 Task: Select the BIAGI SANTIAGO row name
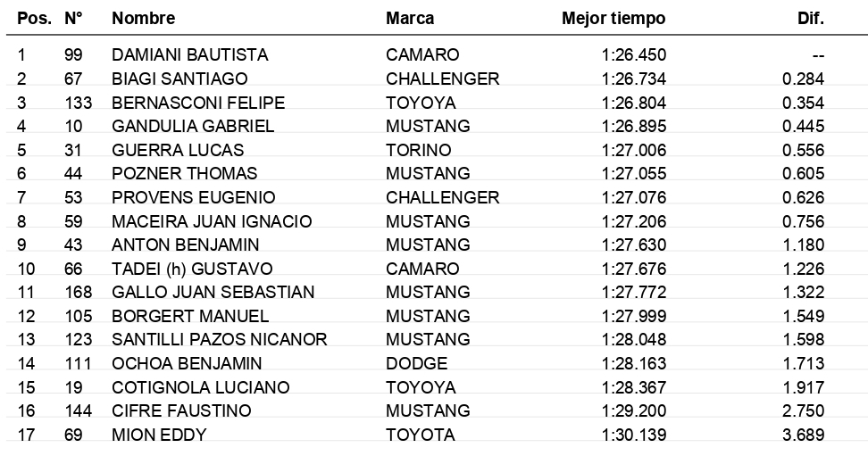tap(179, 79)
